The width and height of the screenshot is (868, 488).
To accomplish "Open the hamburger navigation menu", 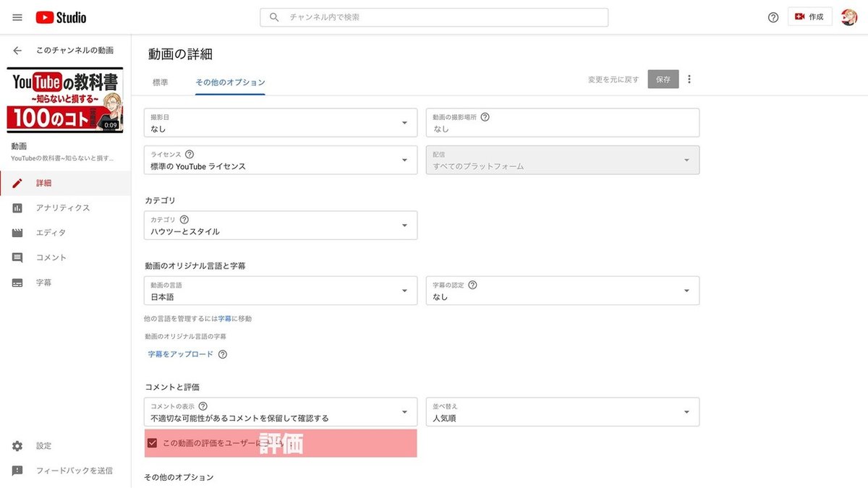I will pos(17,17).
